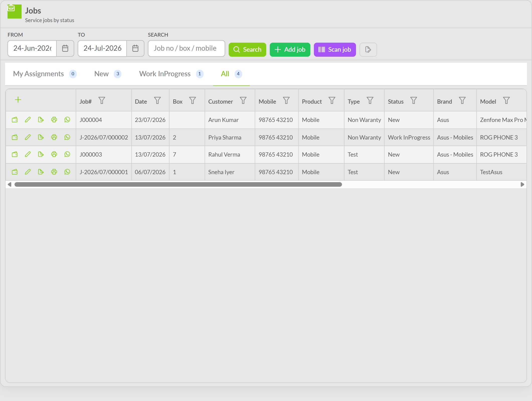Click export document icon for job J000003

41,154
